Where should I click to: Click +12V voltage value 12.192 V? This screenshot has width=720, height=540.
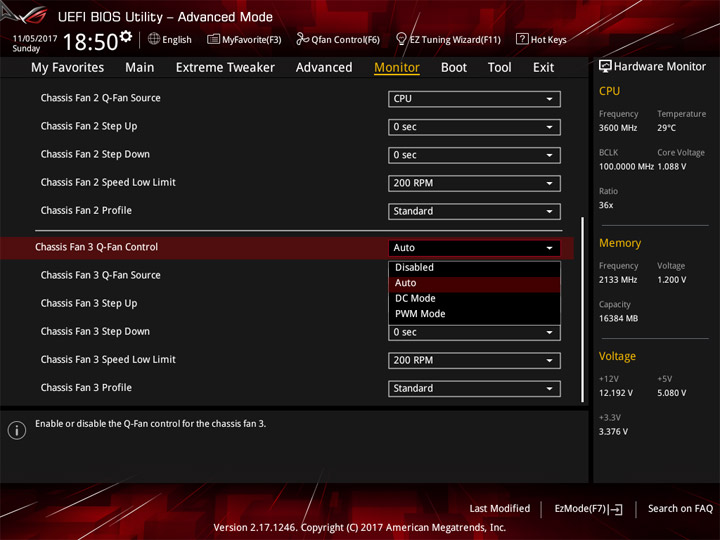coord(615,393)
